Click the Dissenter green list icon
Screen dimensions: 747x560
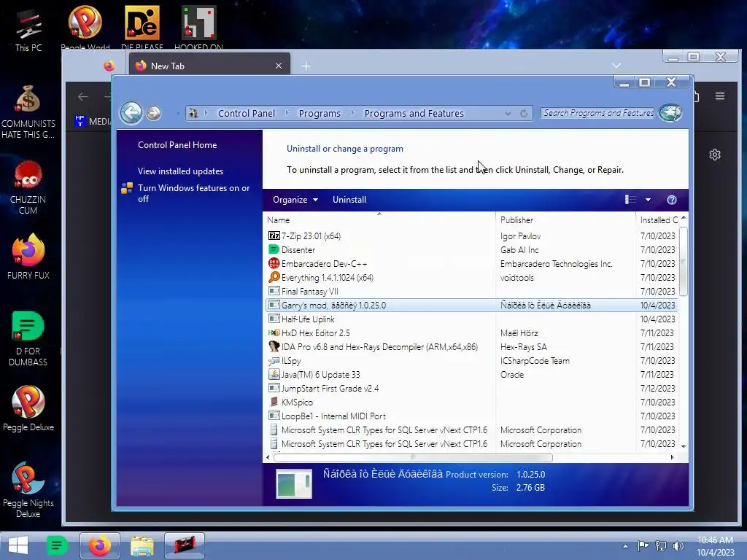(x=274, y=249)
